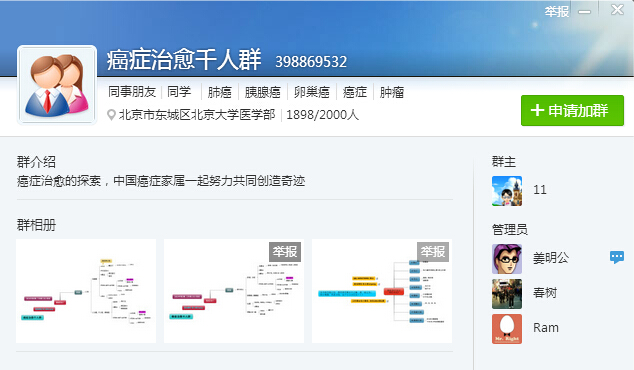The height and width of the screenshot is (370, 634).
Task: Click the 群介绍 heading
Action: click(36, 162)
